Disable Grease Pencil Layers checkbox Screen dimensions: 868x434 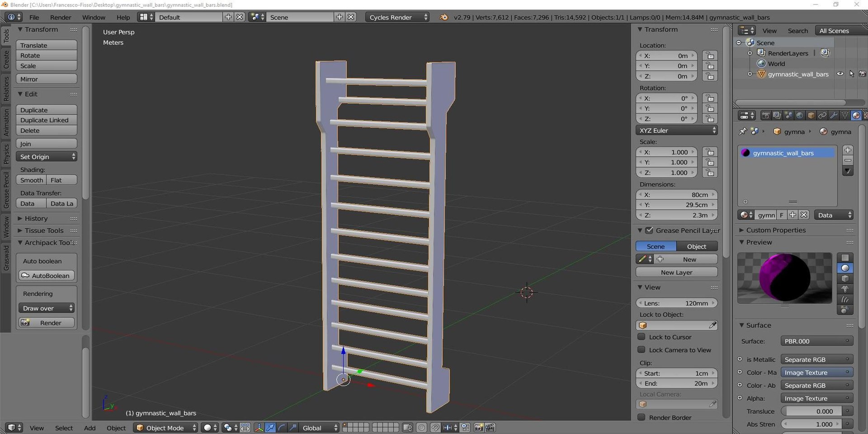[649, 231]
